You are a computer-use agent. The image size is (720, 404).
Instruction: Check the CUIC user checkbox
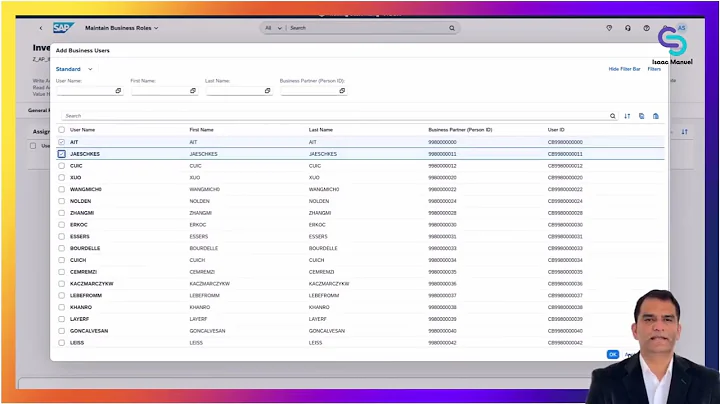tap(62, 166)
